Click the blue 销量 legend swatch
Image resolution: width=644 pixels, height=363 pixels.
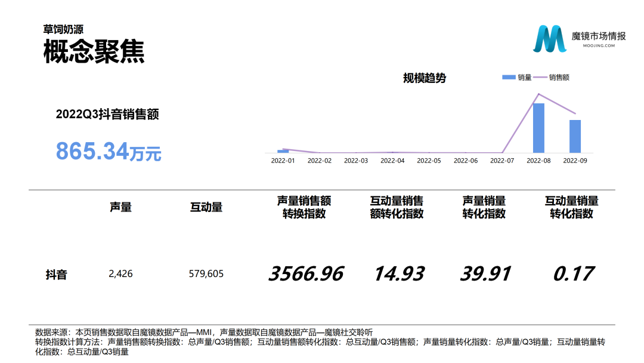[509, 77]
